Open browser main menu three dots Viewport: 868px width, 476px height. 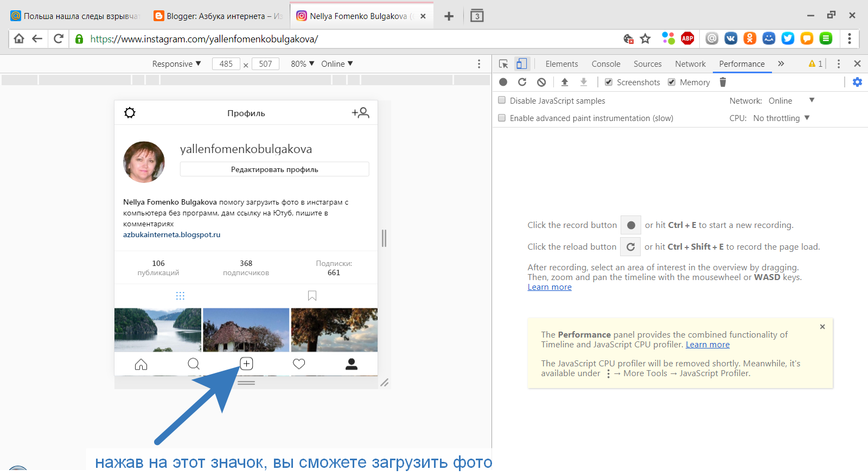point(850,39)
